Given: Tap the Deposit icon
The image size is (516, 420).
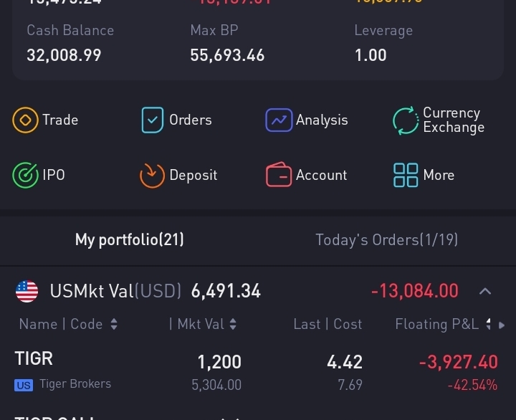Looking at the screenshot, I should pyautogui.click(x=153, y=175).
